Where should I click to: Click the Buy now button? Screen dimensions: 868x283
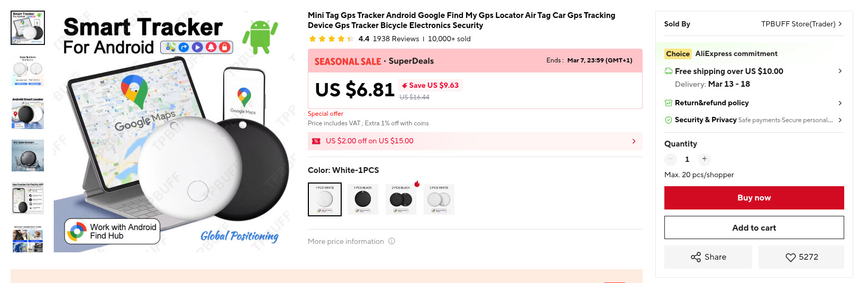pos(754,198)
